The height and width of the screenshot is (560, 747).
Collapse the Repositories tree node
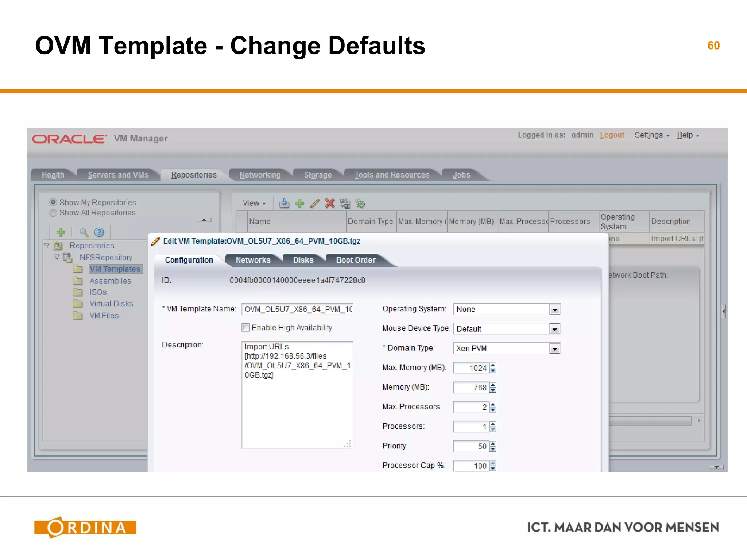[47, 246]
